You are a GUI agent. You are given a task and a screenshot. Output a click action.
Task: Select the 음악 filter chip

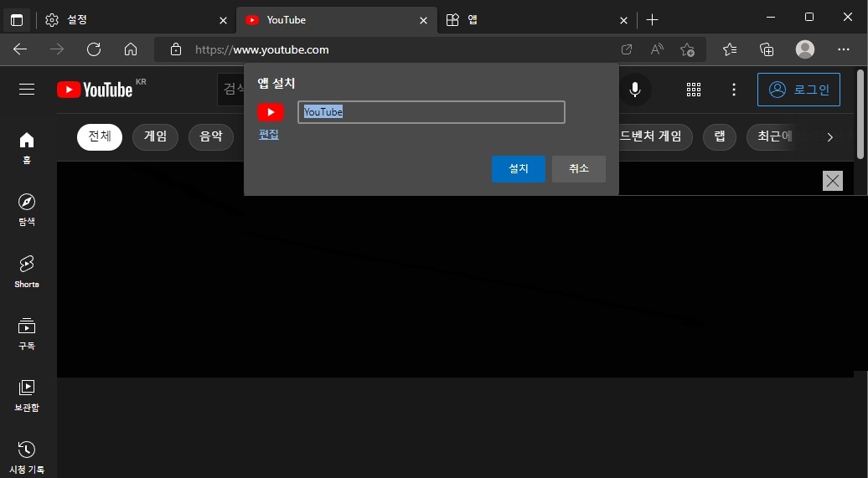211,136
